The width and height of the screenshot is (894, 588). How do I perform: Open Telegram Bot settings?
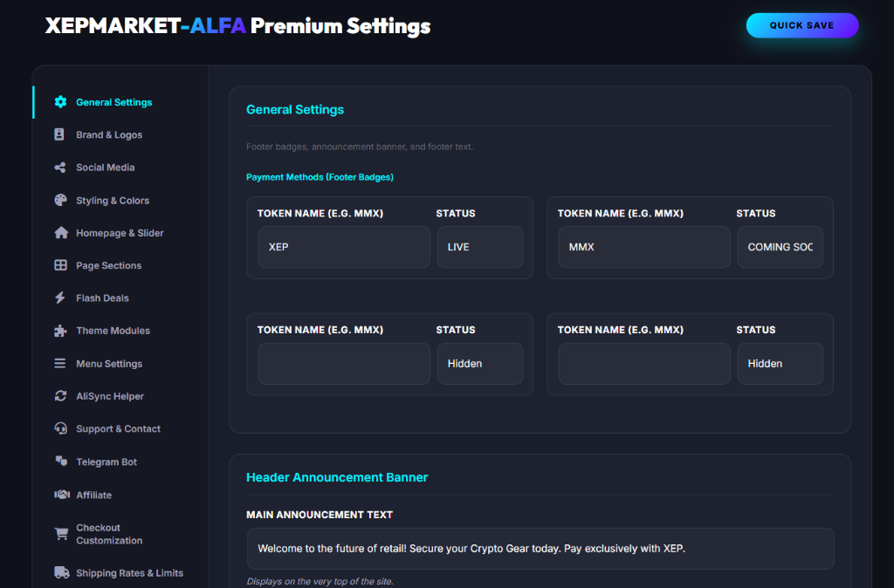click(106, 462)
